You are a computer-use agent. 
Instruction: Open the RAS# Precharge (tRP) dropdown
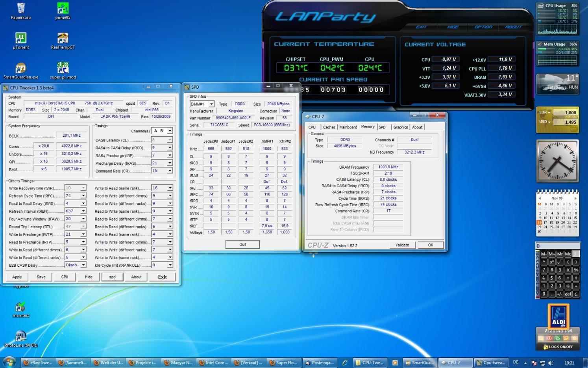click(x=170, y=155)
